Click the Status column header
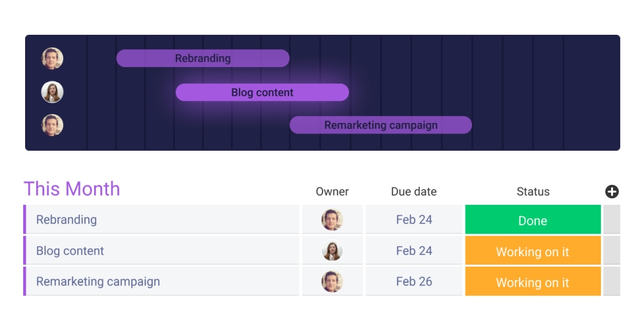 tap(533, 191)
